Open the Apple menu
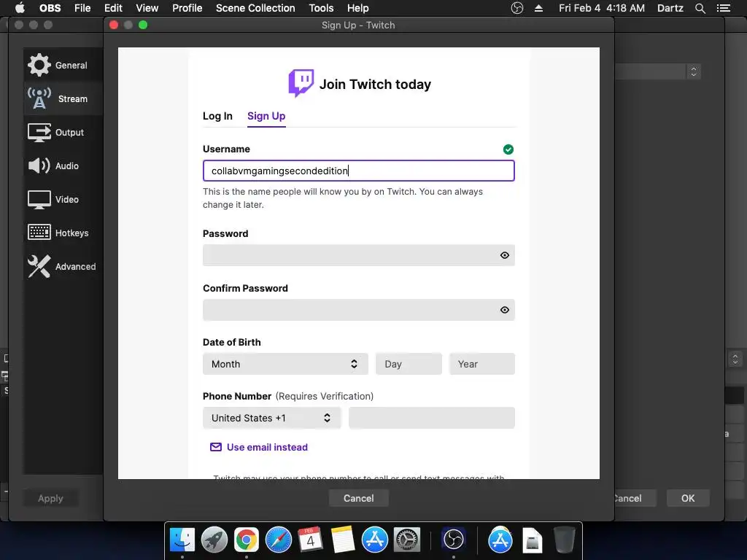This screenshot has height=560, width=747. click(20, 8)
